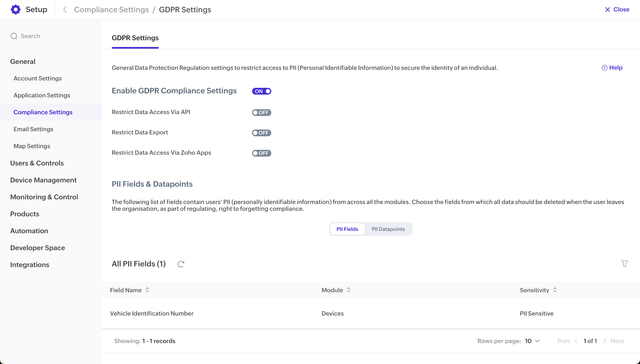Click the back chevron beside Compliance Settings
The image size is (640, 364).
[65, 10]
